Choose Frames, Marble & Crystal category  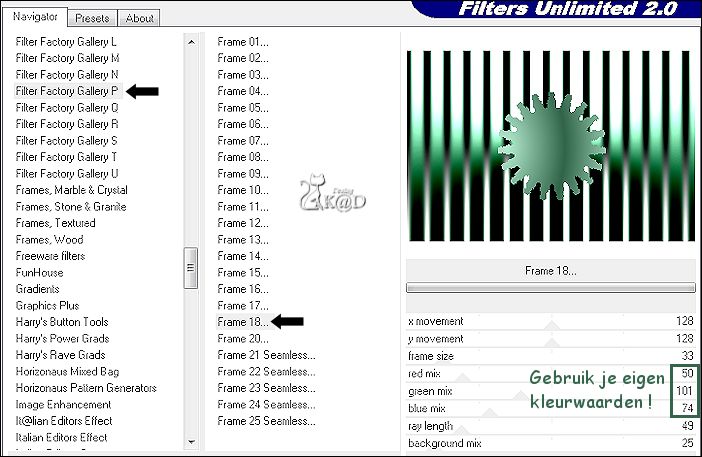pyautogui.click(x=72, y=190)
